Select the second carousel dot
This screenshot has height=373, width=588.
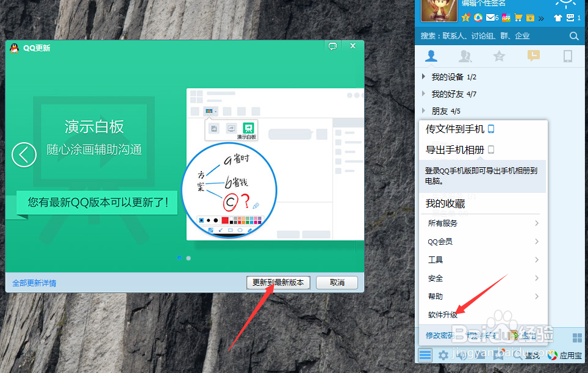tap(188, 258)
